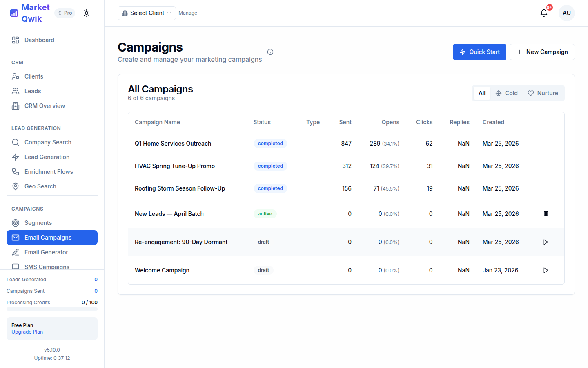The height and width of the screenshot is (368, 588).
Task: Select the All campaigns filter
Action: (x=482, y=93)
